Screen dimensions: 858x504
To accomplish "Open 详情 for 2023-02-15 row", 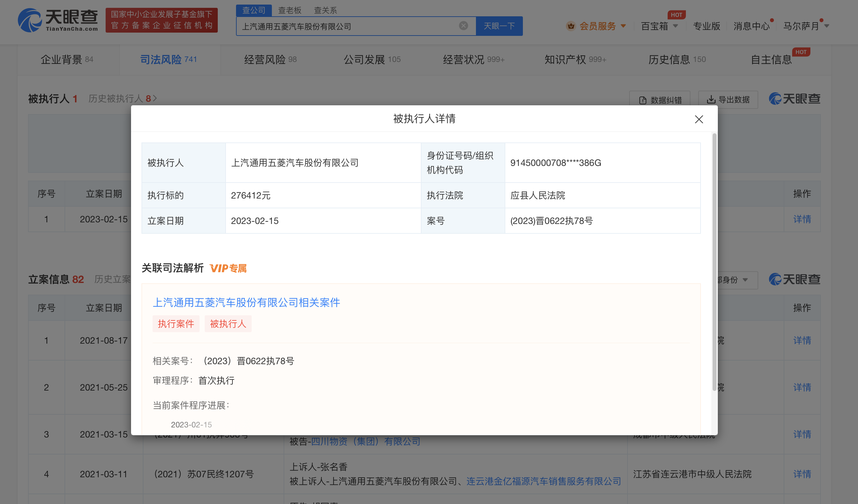I will pyautogui.click(x=802, y=219).
